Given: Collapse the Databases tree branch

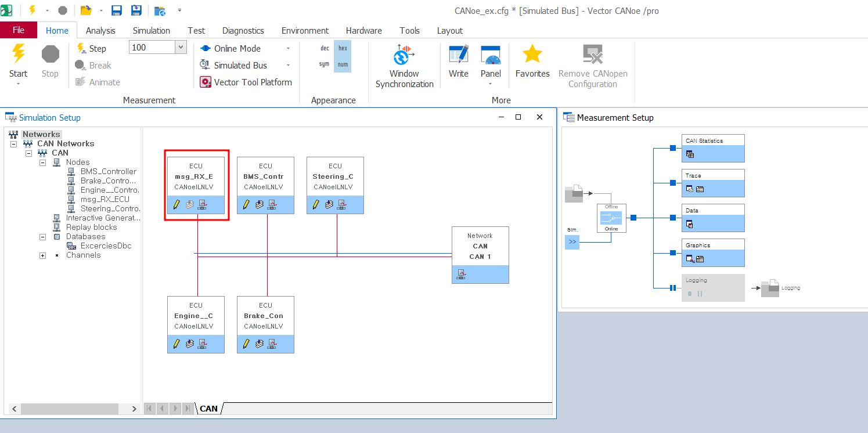Looking at the screenshot, I should [x=42, y=237].
